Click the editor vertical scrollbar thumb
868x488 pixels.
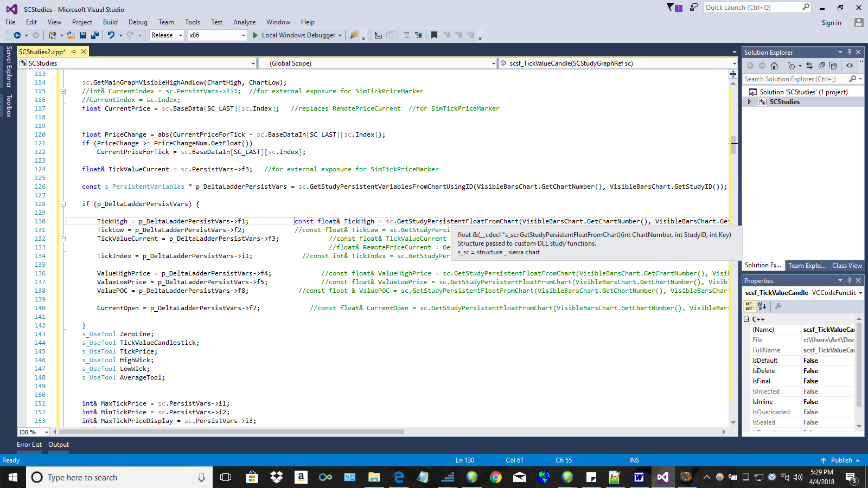[733, 145]
